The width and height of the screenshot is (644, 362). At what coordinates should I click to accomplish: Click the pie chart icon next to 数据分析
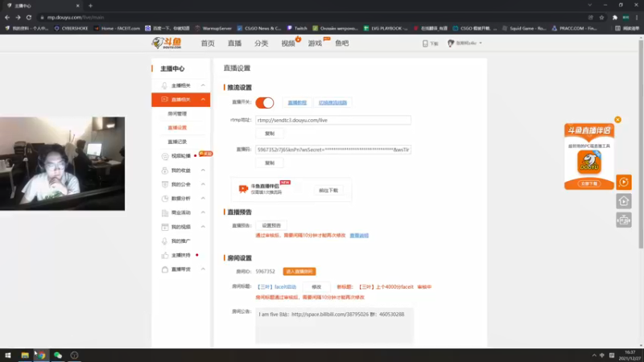(165, 199)
